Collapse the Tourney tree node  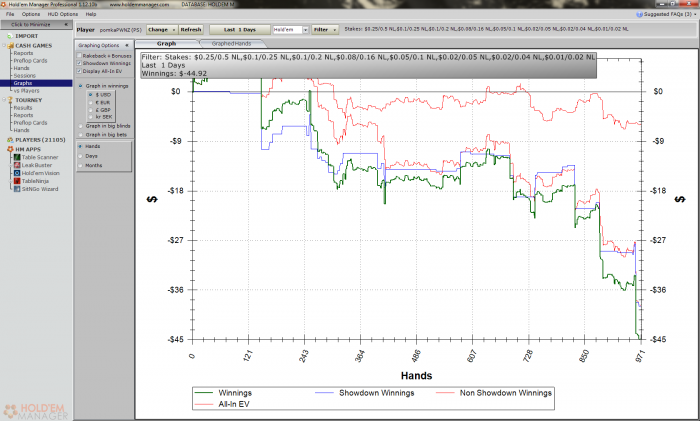click(4, 100)
